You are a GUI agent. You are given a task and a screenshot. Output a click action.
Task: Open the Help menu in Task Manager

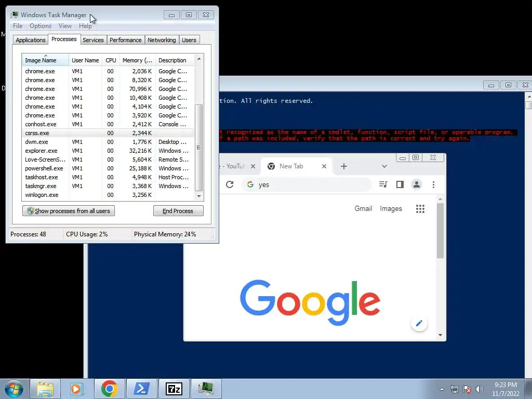(85, 26)
